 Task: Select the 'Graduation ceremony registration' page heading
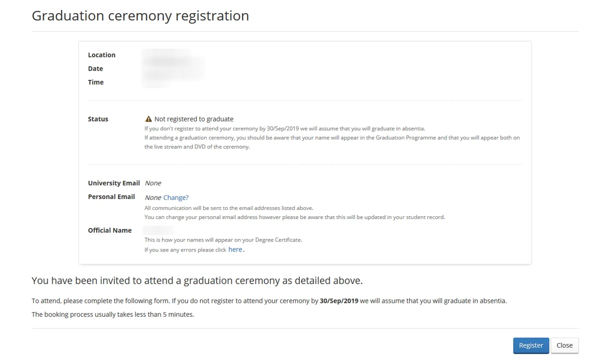(x=140, y=15)
